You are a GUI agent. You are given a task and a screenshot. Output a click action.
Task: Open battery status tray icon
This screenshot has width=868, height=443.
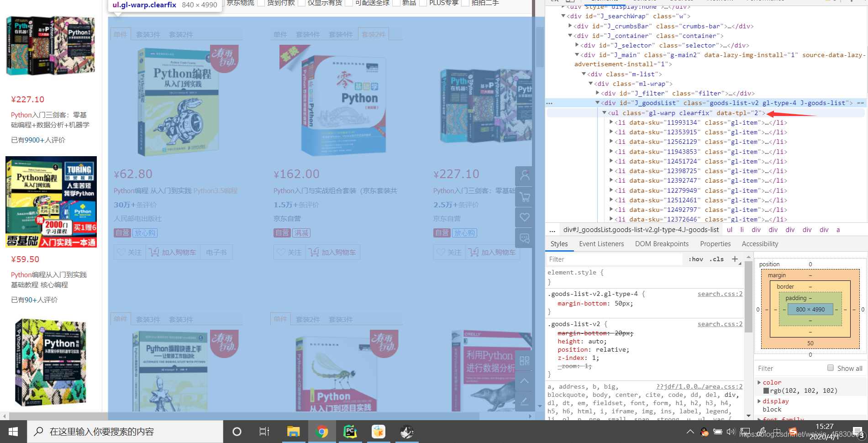718,432
